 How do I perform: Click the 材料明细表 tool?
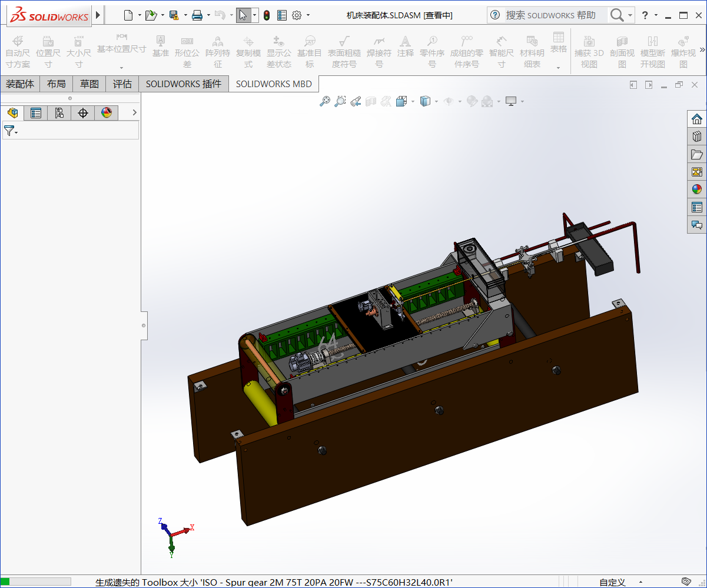[532, 52]
